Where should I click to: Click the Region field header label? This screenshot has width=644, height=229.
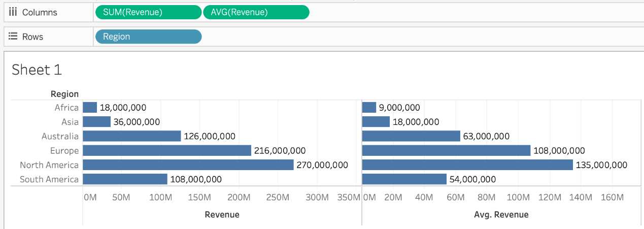point(64,94)
